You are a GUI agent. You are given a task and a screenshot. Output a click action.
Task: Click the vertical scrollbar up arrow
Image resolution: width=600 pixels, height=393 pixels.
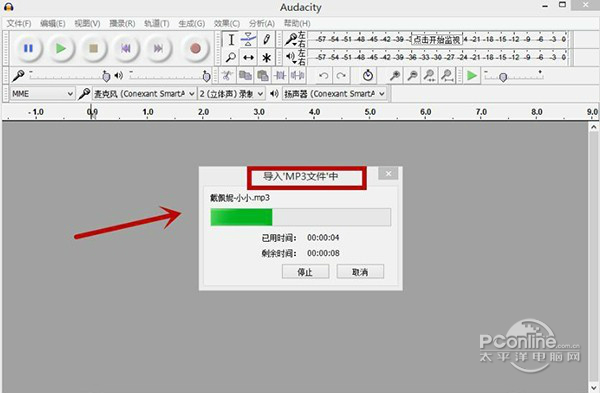(593, 127)
